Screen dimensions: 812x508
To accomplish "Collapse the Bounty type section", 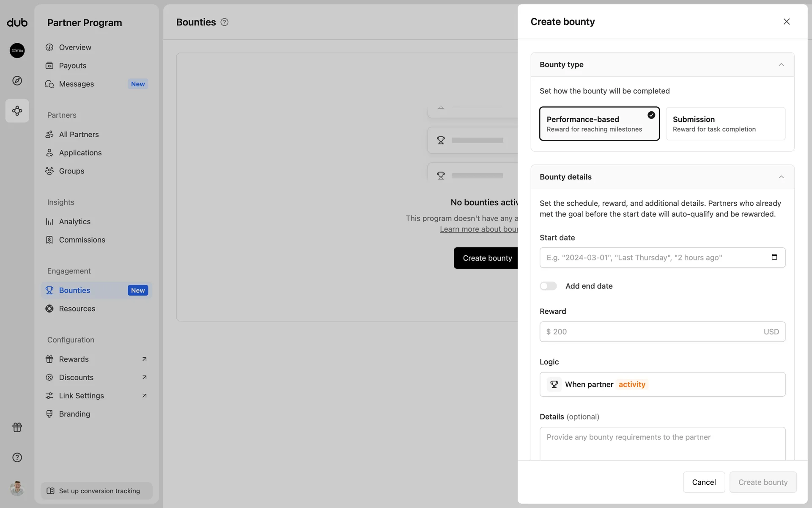I will pyautogui.click(x=781, y=65).
